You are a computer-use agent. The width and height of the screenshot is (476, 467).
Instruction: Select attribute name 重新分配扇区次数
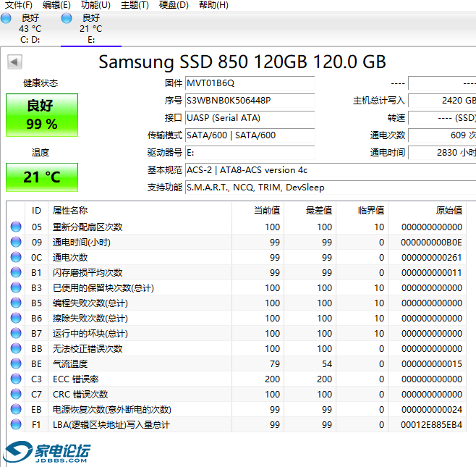(88, 227)
